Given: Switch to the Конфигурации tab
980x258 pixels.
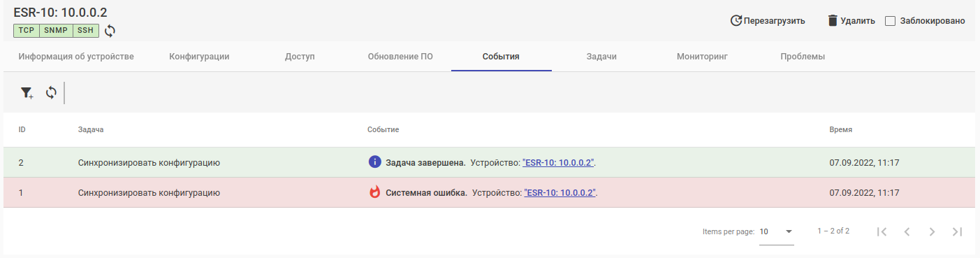Looking at the screenshot, I should coord(199,57).
